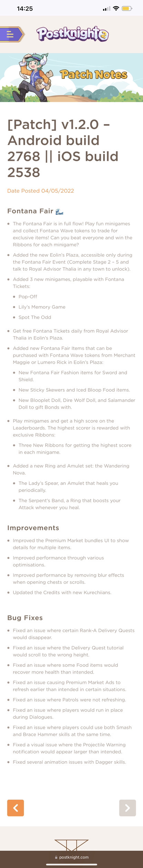The image size is (143, 868).
Task: Tap the postknight.com address bar
Action: [x=71, y=857]
